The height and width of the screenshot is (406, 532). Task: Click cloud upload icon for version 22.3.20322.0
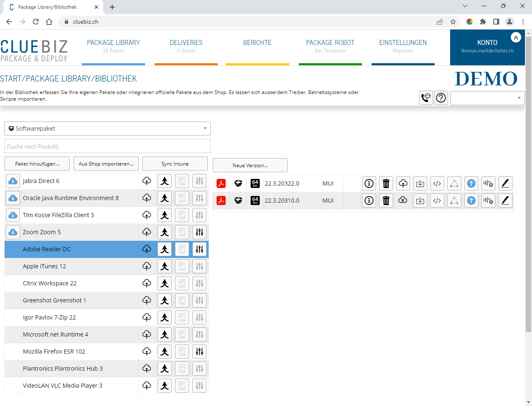tap(403, 183)
